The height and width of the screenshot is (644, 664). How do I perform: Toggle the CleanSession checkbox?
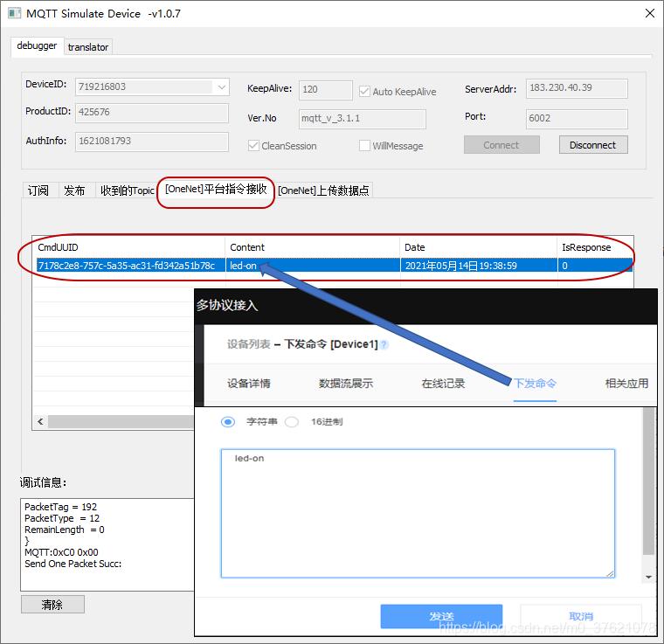point(253,146)
